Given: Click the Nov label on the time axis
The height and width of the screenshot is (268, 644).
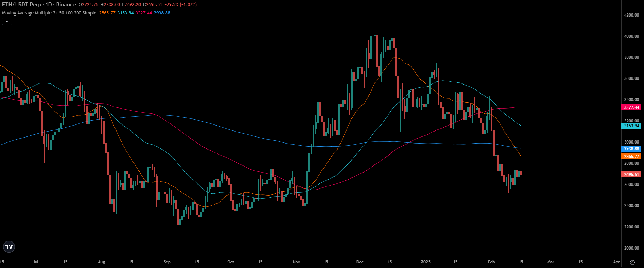Looking at the screenshot, I should pyautogui.click(x=296, y=262).
